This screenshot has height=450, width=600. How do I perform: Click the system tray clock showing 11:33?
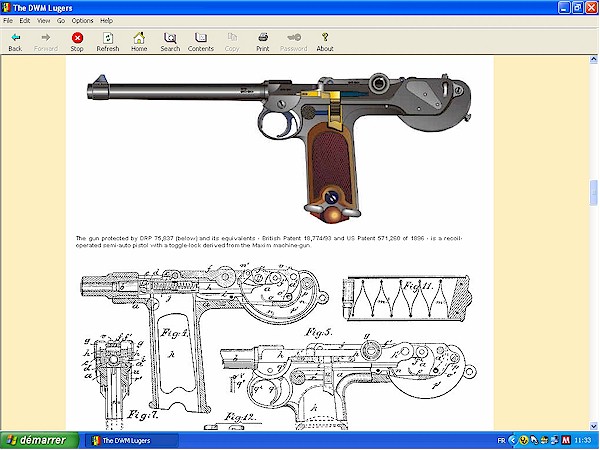click(x=583, y=441)
